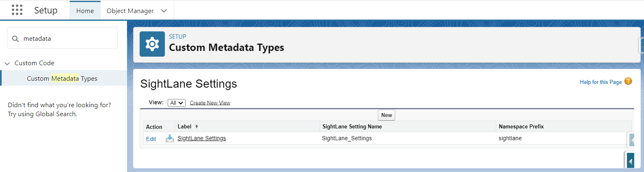
Task: Open the View dropdown showing All
Action: click(177, 103)
